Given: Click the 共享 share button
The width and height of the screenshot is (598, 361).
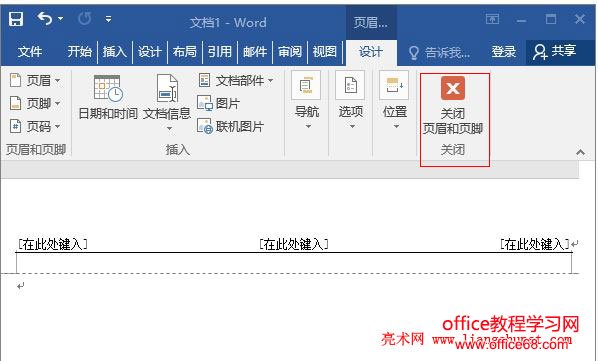Looking at the screenshot, I should (x=555, y=51).
